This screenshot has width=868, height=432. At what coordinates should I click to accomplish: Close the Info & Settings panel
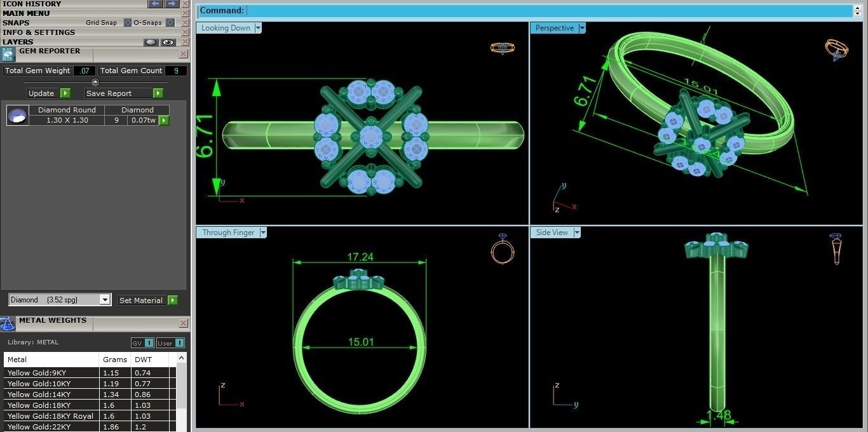pyautogui.click(x=185, y=32)
